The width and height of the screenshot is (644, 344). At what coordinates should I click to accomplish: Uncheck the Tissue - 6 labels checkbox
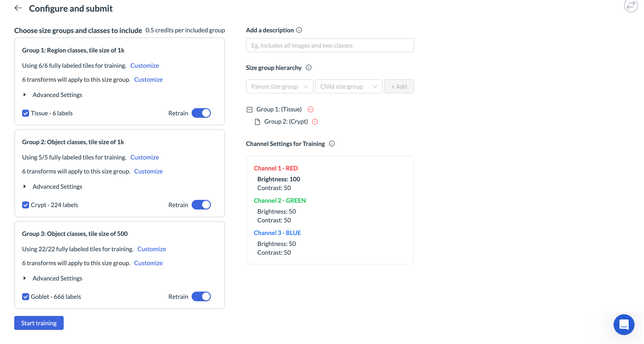point(25,113)
